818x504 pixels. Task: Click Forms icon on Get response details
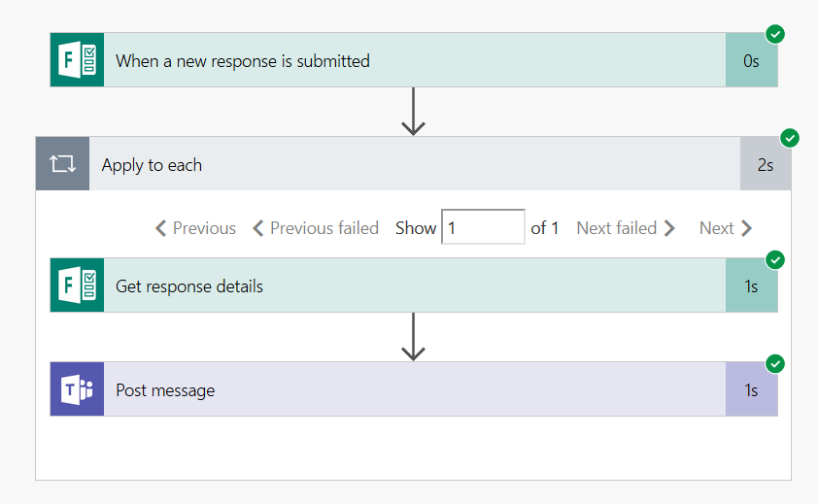78,286
